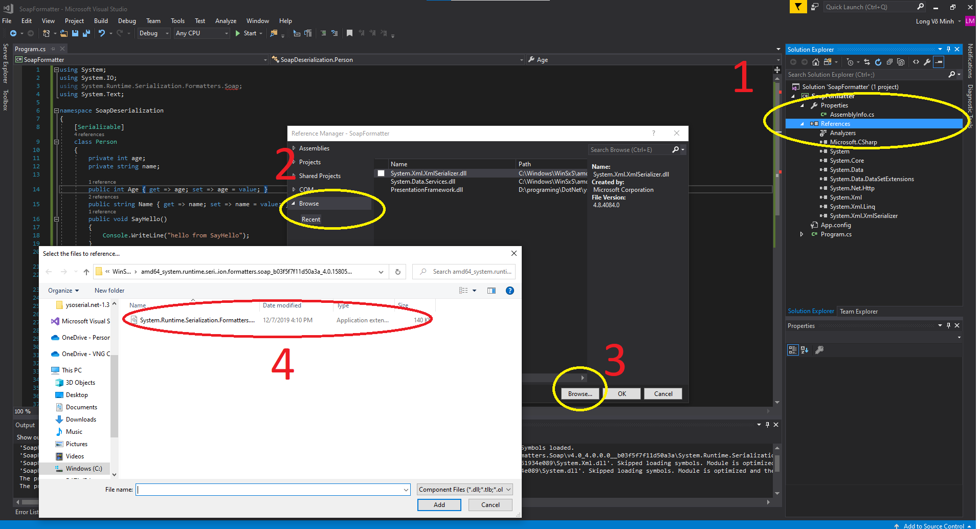Click Show All Files icon in Solution Explorer

[901, 62]
